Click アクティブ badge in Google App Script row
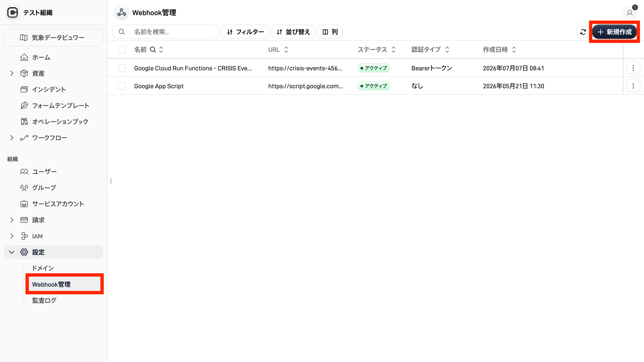644x362 pixels. (x=374, y=86)
